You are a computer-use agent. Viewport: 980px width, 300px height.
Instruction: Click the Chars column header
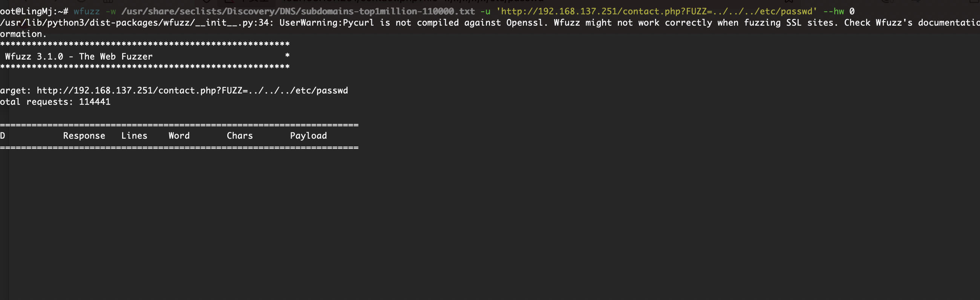(240, 136)
